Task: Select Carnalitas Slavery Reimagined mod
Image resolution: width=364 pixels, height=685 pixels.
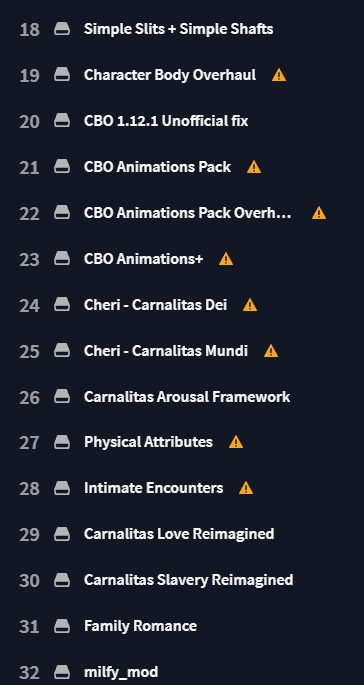Action: [188, 580]
